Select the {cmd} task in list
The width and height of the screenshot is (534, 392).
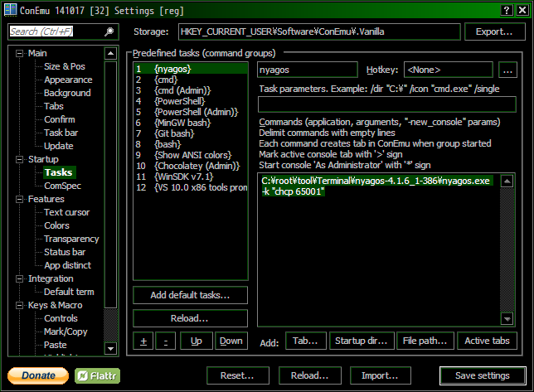[x=191, y=80]
